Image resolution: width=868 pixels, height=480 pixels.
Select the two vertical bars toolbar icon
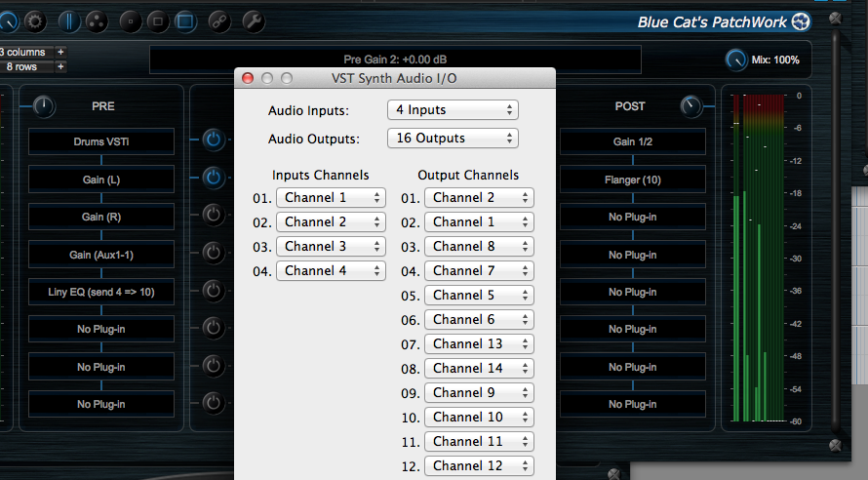pyautogui.click(x=69, y=22)
